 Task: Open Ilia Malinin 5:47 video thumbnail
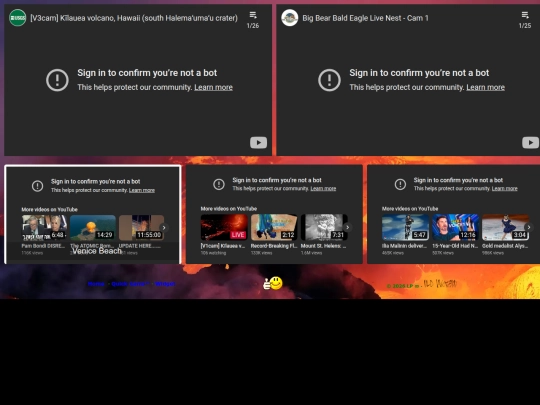coord(405,227)
